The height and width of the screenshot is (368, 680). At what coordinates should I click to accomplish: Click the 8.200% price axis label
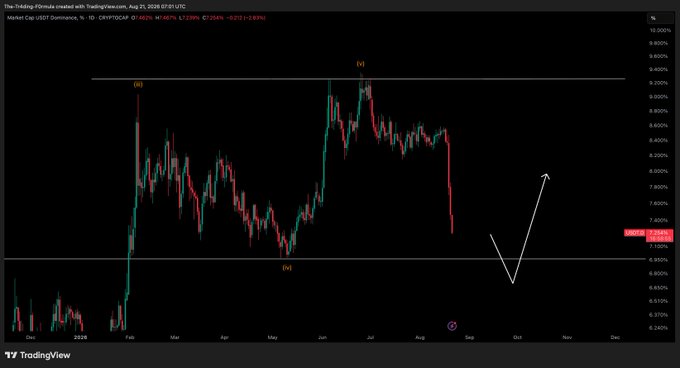pyautogui.click(x=658, y=156)
